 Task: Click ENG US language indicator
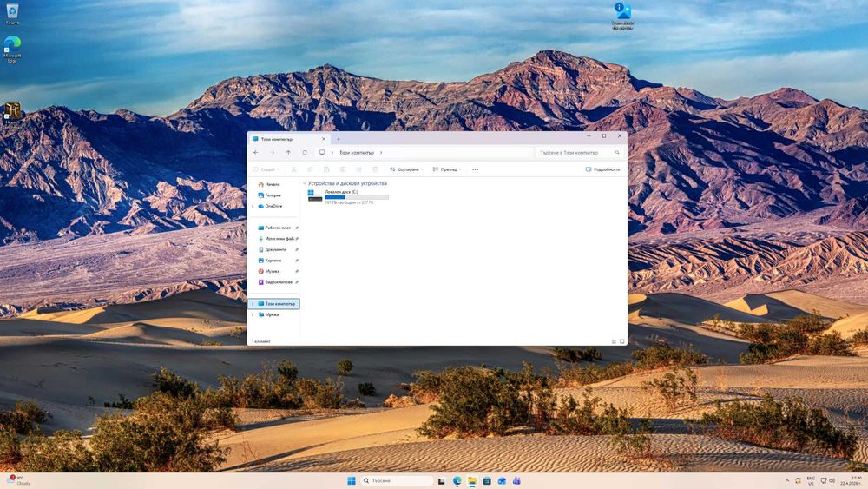811,480
